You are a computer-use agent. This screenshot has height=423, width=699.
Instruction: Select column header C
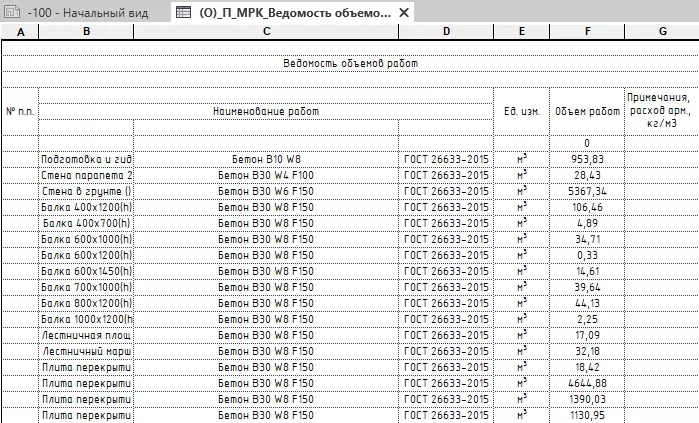click(x=266, y=33)
